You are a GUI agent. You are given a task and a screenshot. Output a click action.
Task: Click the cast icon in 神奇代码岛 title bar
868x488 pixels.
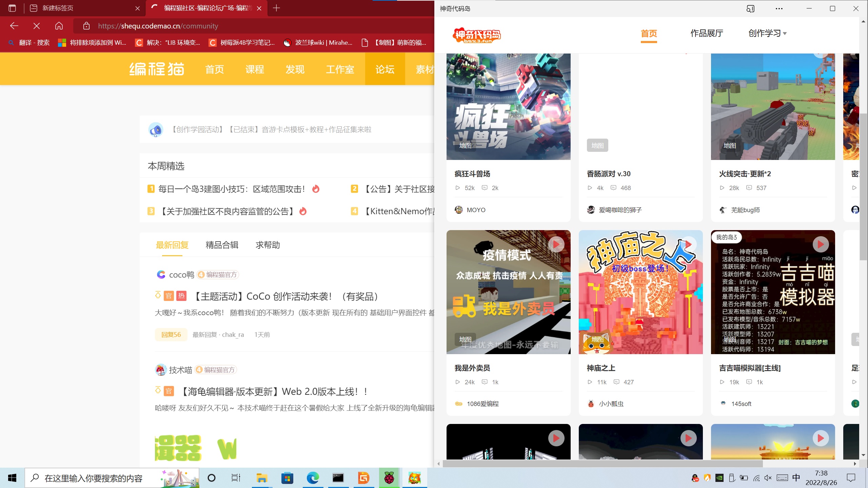point(750,8)
